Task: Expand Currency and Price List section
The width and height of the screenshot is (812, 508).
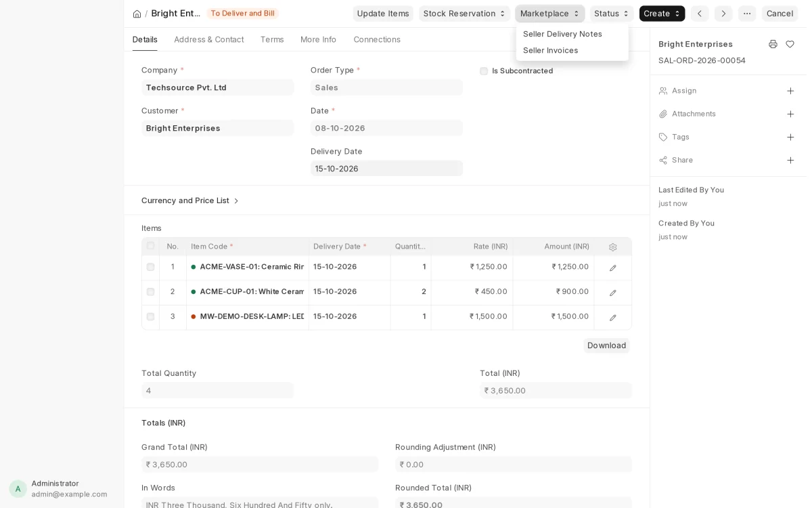Action: click(190, 200)
